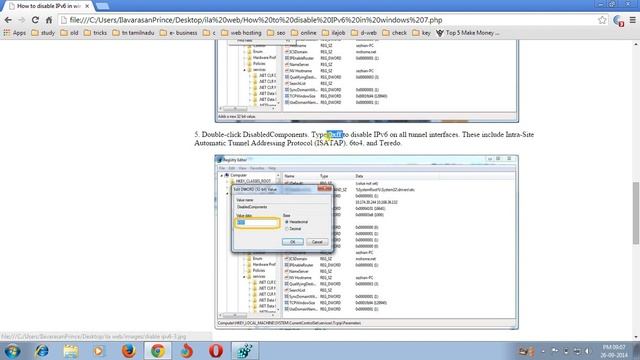Open the taskbar clock and date
This screenshot has height=360, width=640.
coord(614,351)
